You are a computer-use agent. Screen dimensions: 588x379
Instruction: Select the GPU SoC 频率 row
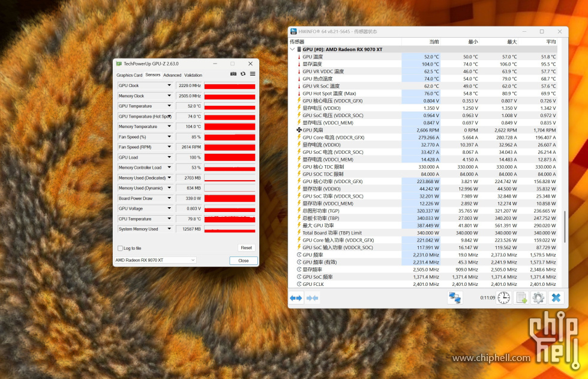[424, 277]
